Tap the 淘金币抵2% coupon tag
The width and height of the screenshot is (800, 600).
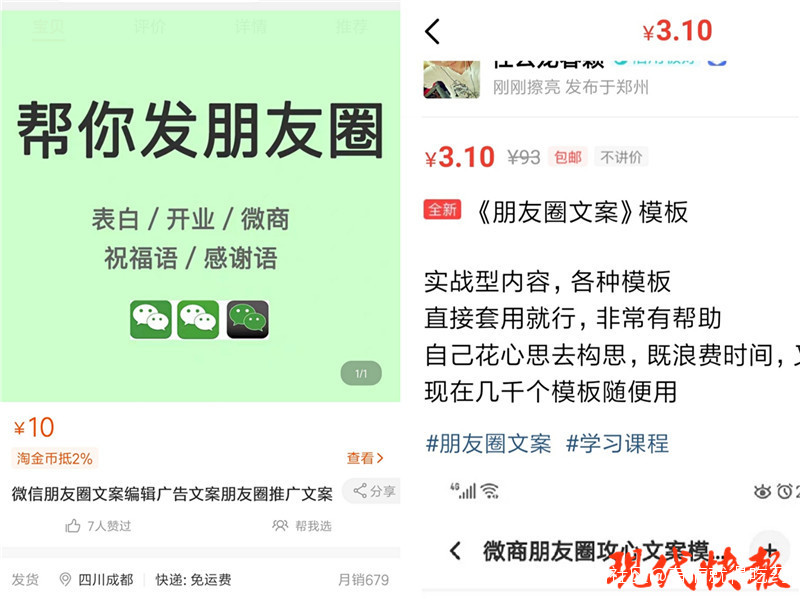(55, 458)
